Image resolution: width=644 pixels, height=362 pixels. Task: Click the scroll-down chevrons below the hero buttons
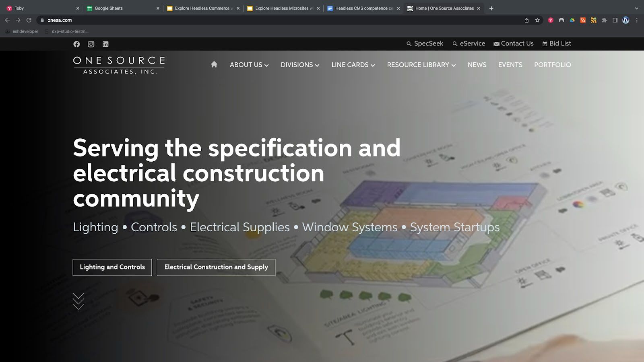[x=78, y=301]
